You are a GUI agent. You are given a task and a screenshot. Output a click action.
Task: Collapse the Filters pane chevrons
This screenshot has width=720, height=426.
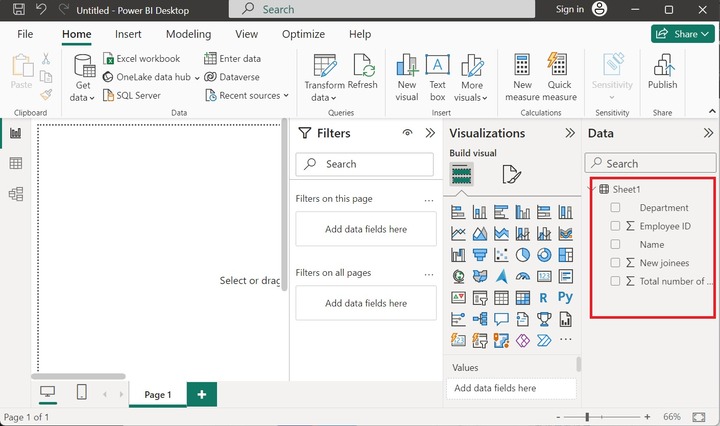click(430, 133)
